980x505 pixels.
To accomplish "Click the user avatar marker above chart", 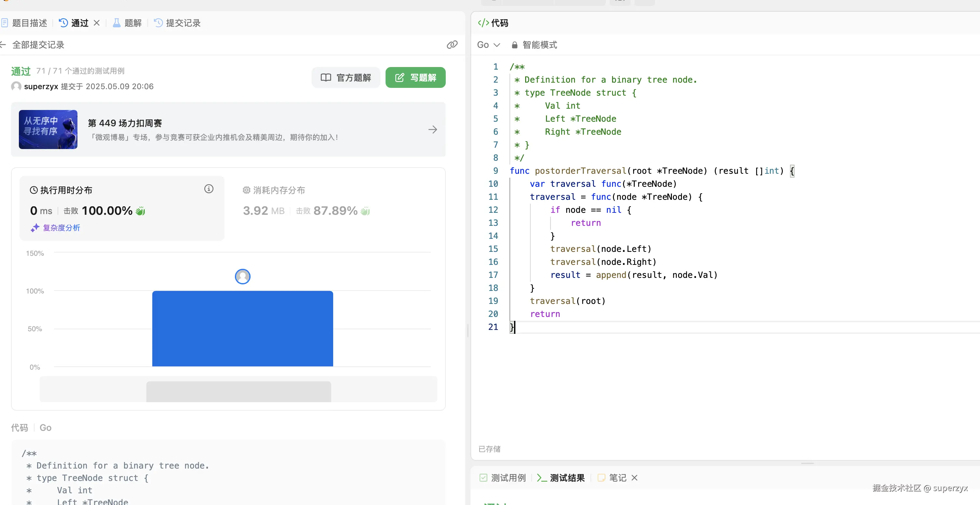I will (x=243, y=277).
